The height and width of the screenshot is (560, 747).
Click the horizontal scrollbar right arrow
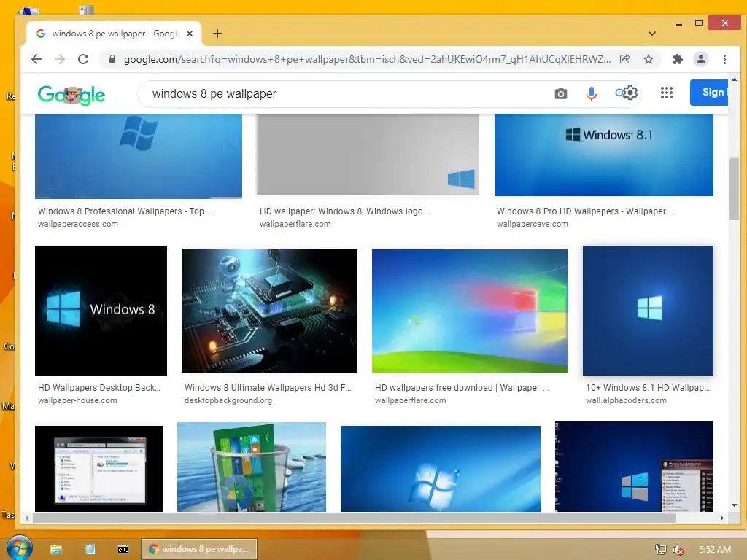(x=722, y=518)
